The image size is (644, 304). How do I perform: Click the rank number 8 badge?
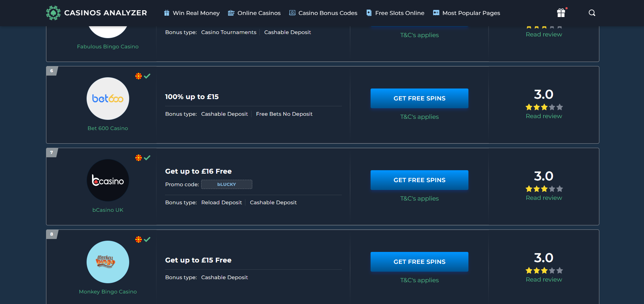click(52, 234)
